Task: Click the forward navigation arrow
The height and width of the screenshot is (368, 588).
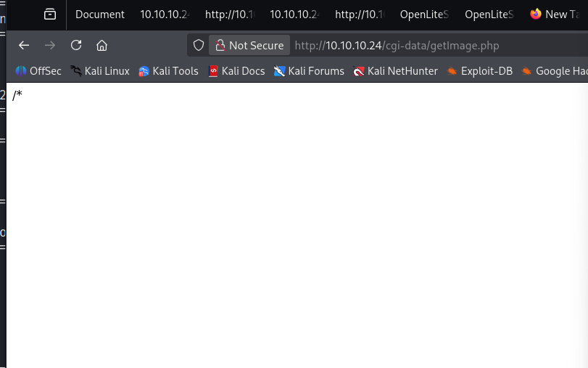Action: click(50, 46)
